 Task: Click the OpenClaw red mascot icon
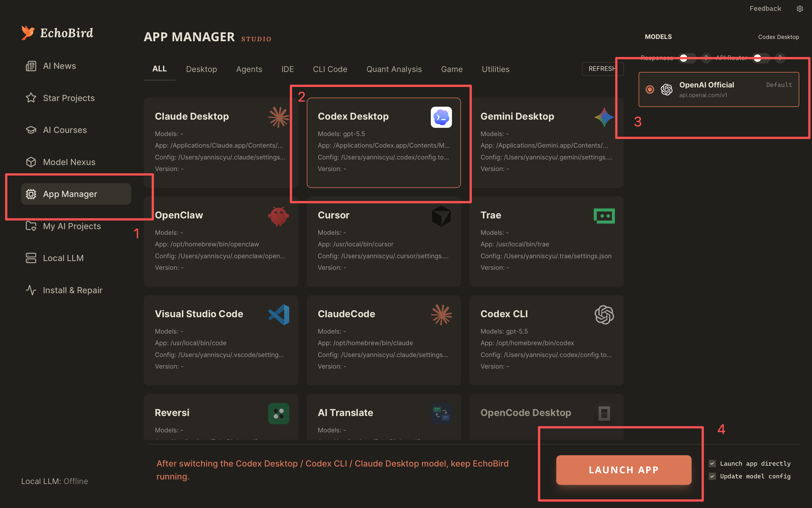pyautogui.click(x=279, y=216)
